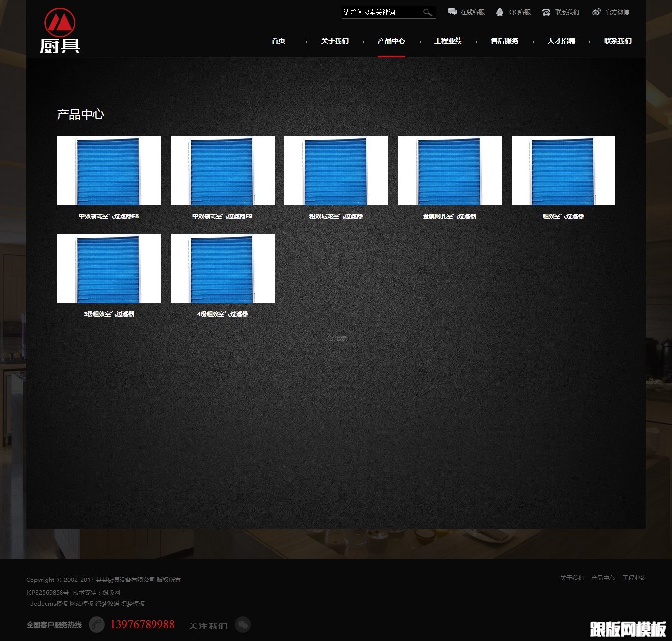Click the QQ penguin icon
The height and width of the screenshot is (641, 672).
(500, 12)
